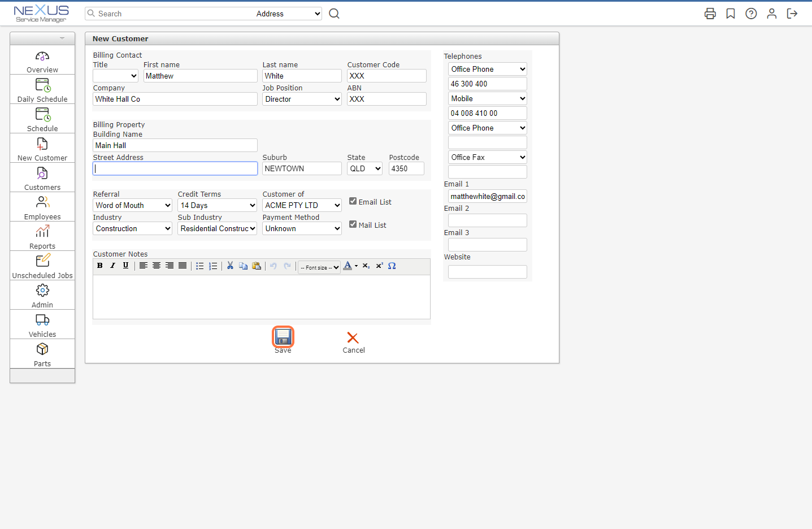Click the First name field
This screenshot has height=529, width=812.
[200, 76]
